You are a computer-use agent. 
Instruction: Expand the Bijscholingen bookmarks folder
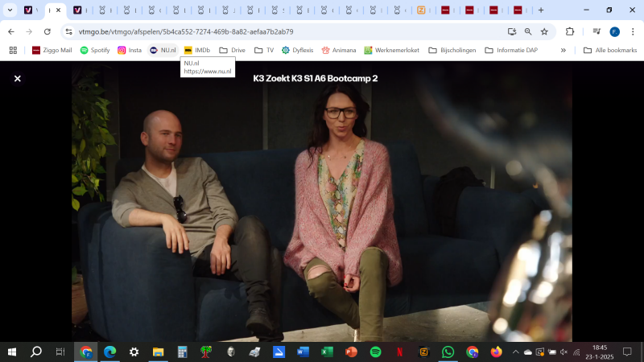coord(452,50)
